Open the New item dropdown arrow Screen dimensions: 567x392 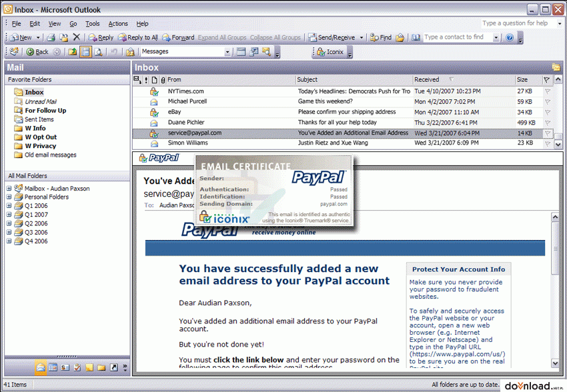tap(37, 37)
